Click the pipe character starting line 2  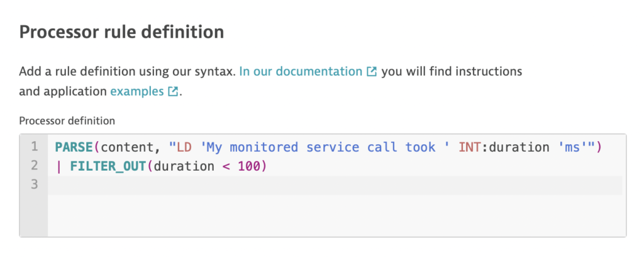tap(58, 166)
